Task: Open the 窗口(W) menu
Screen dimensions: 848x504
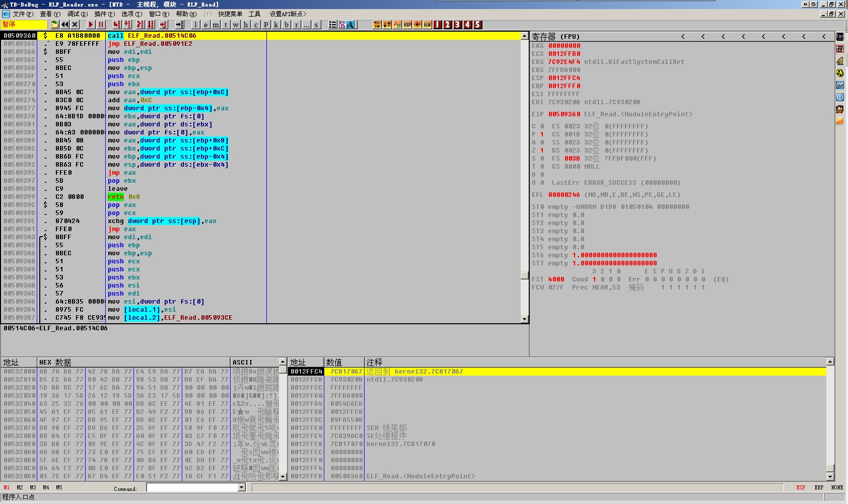Action: 159,14
